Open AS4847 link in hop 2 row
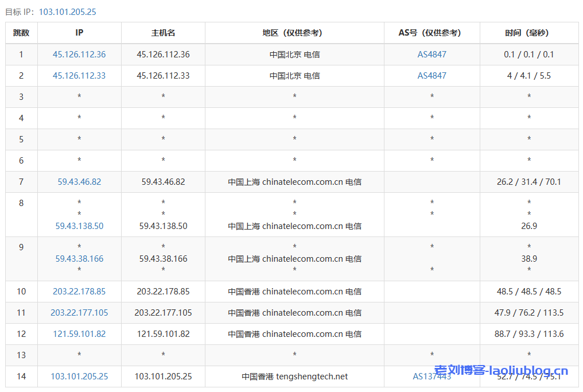The width and height of the screenshot is (583, 392). tap(432, 75)
